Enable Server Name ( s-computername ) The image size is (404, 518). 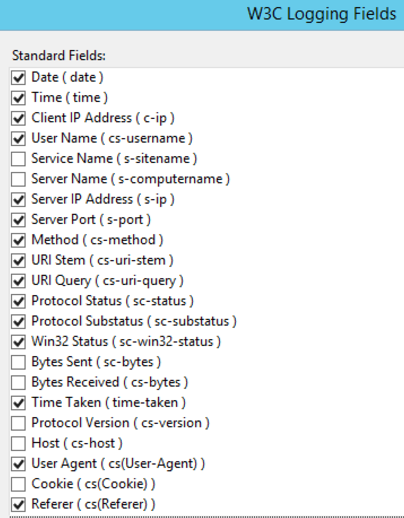18,179
